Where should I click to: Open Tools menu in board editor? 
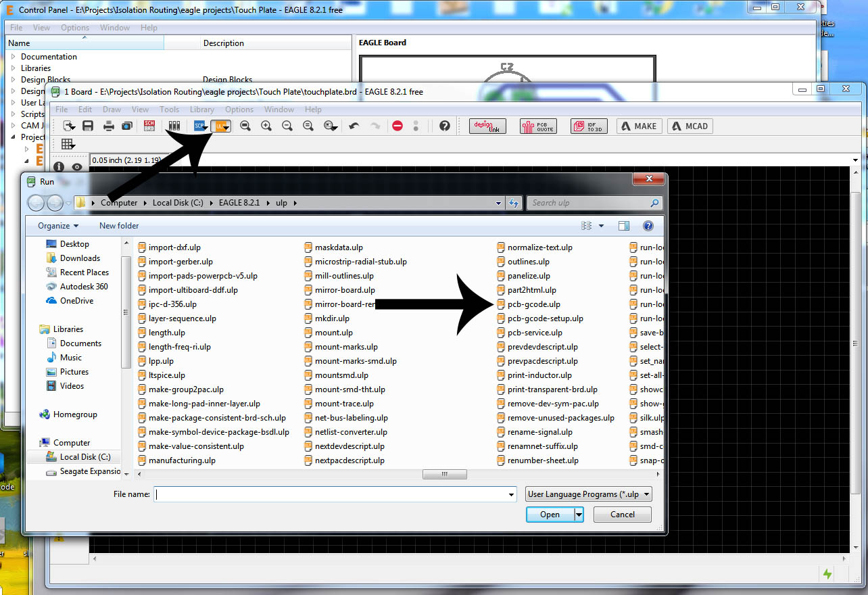coord(169,110)
